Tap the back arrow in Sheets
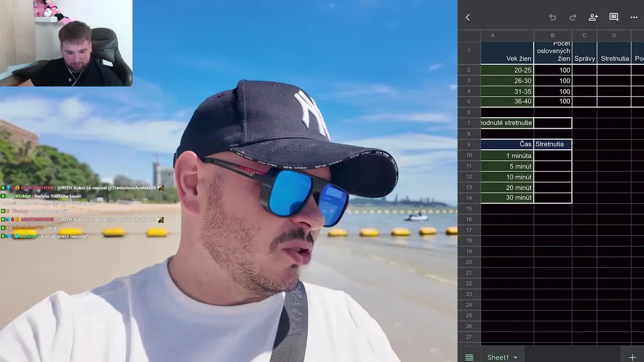Viewport: 644px width, 362px height. (x=467, y=18)
